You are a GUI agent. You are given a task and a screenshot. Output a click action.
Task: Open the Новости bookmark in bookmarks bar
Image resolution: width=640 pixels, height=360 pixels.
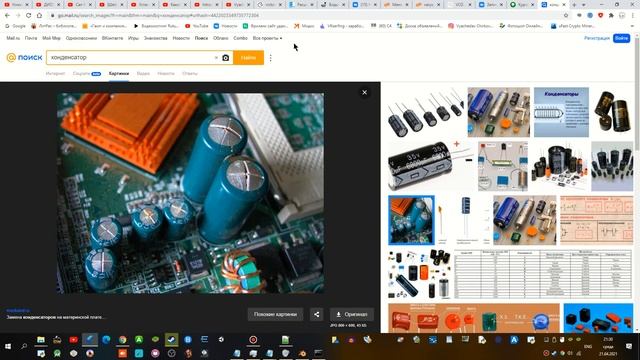click(226, 26)
